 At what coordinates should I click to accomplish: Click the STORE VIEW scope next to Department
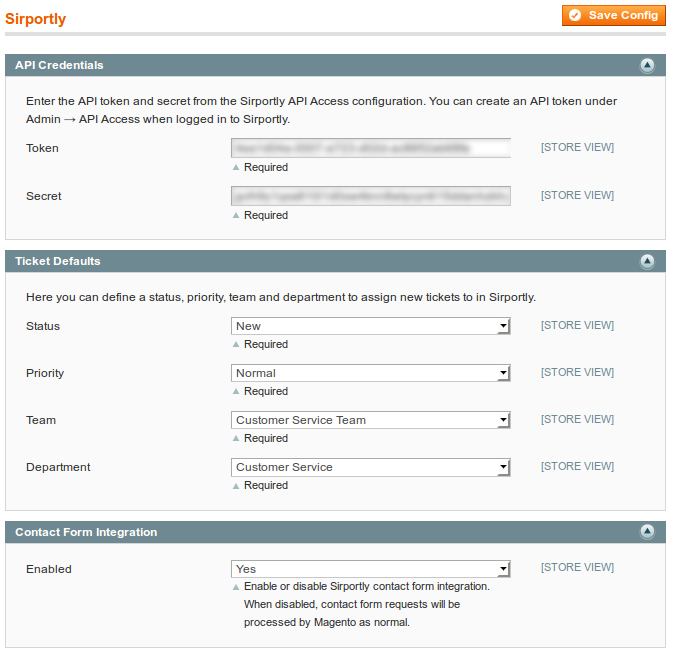point(577,466)
